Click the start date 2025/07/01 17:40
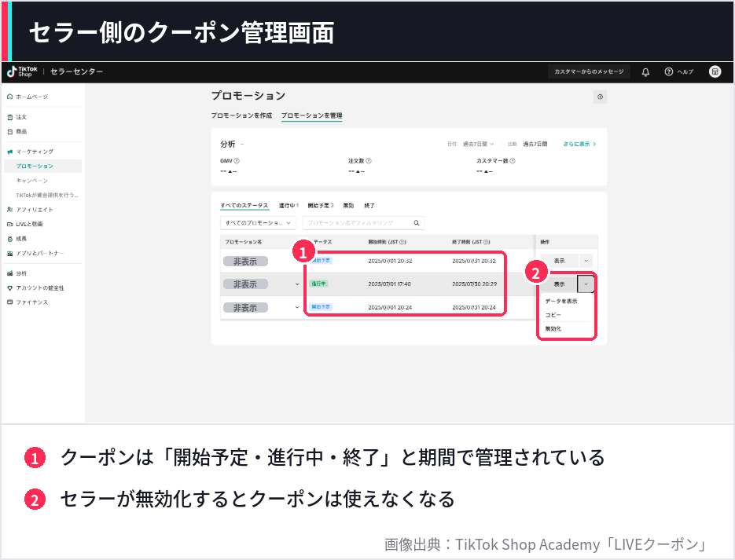The height and width of the screenshot is (560, 735). coord(390,284)
